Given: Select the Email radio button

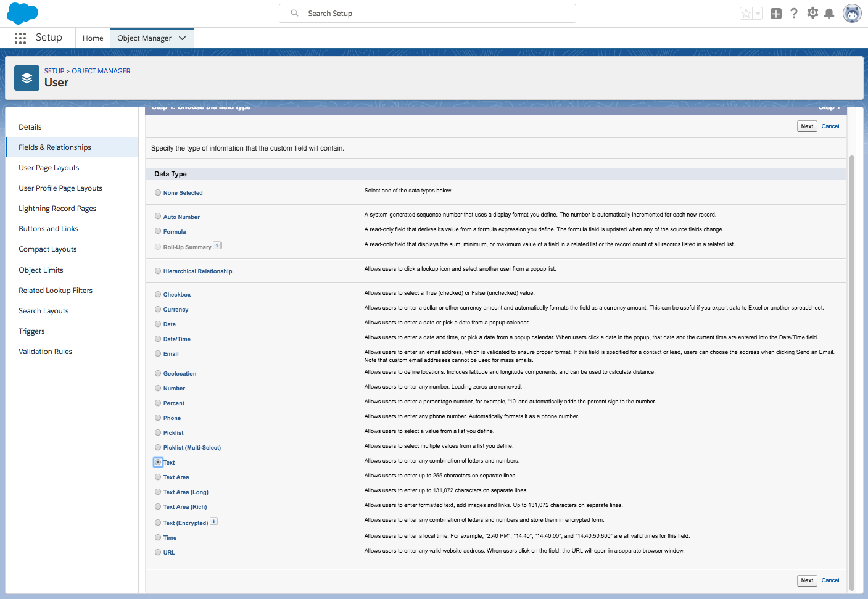Looking at the screenshot, I should pyautogui.click(x=158, y=353).
